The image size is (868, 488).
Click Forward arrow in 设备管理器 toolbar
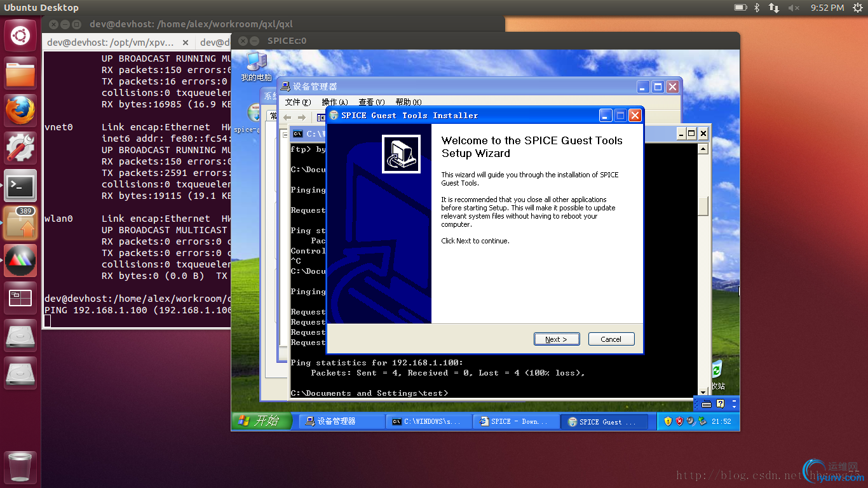(x=302, y=118)
